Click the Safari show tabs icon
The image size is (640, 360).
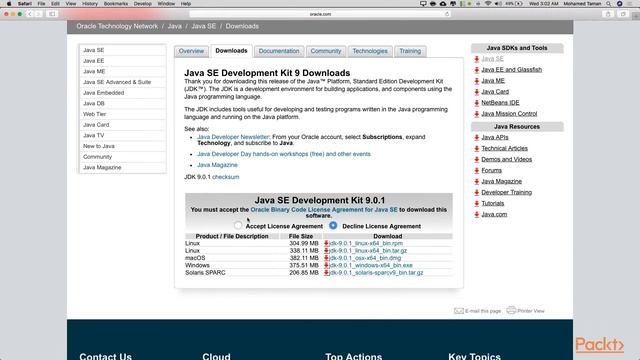(623, 14)
